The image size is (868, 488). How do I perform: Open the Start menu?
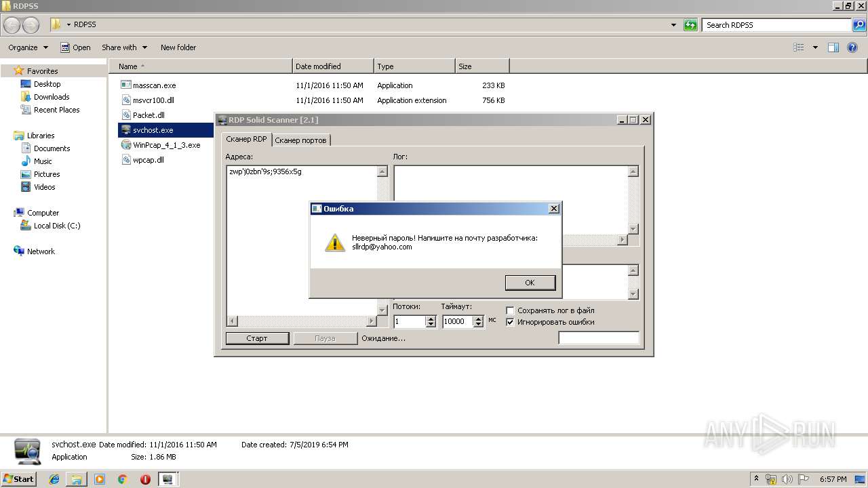coord(18,479)
